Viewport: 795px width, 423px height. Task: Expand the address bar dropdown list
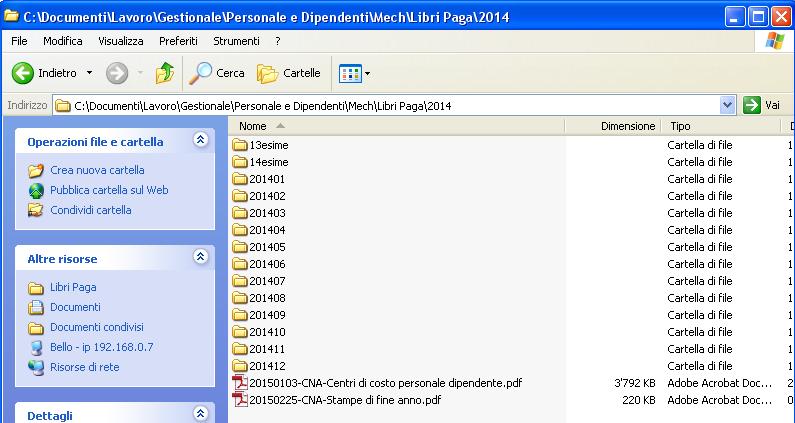[x=727, y=105]
